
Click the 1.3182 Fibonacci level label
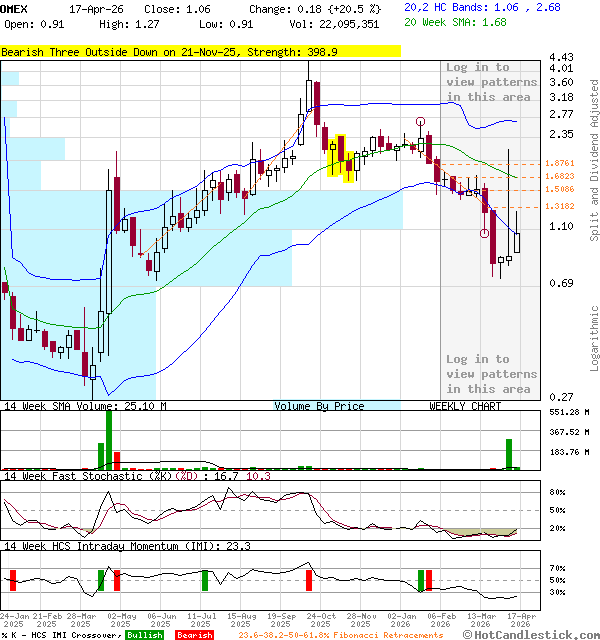click(x=560, y=206)
